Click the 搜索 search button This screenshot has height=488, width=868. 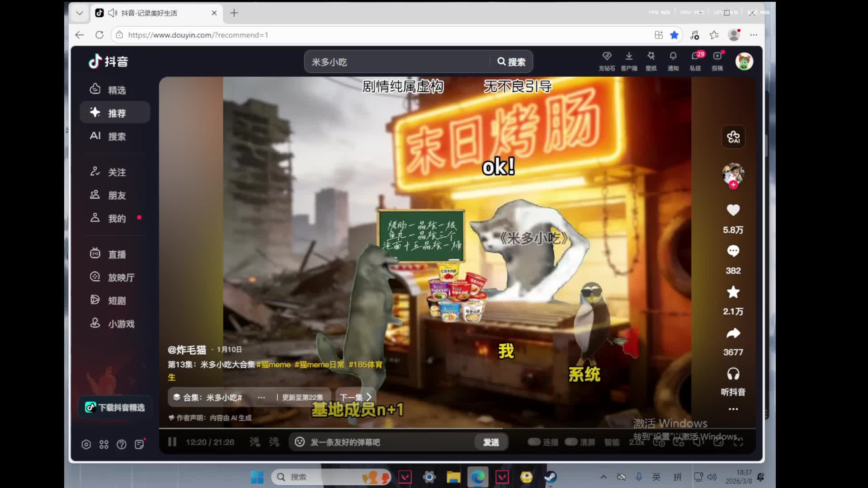pyautogui.click(x=511, y=62)
